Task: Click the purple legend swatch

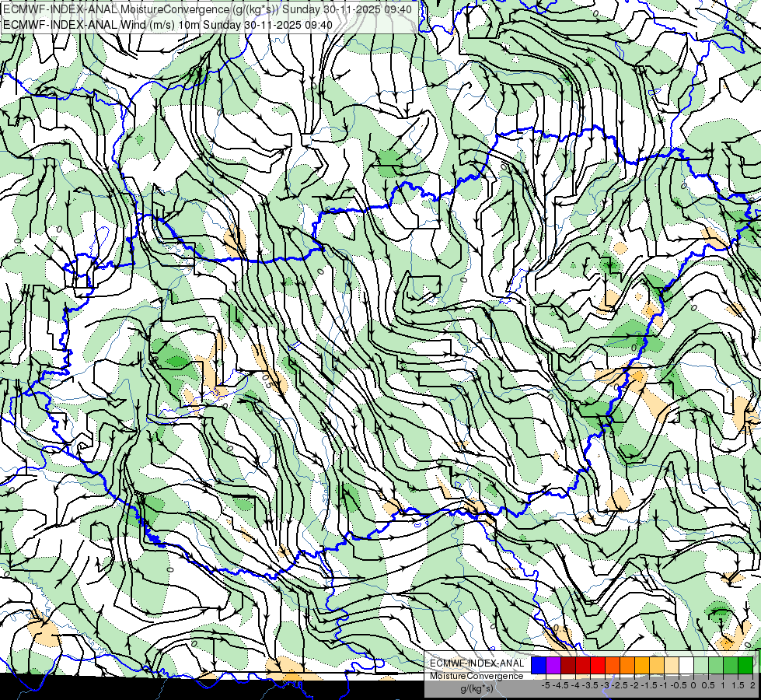Action: (553, 666)
